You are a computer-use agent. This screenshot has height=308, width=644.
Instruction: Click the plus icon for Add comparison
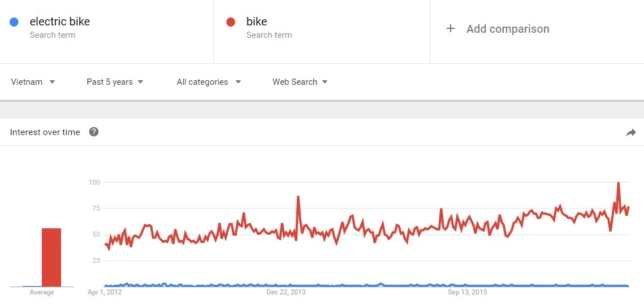point(451,29)
